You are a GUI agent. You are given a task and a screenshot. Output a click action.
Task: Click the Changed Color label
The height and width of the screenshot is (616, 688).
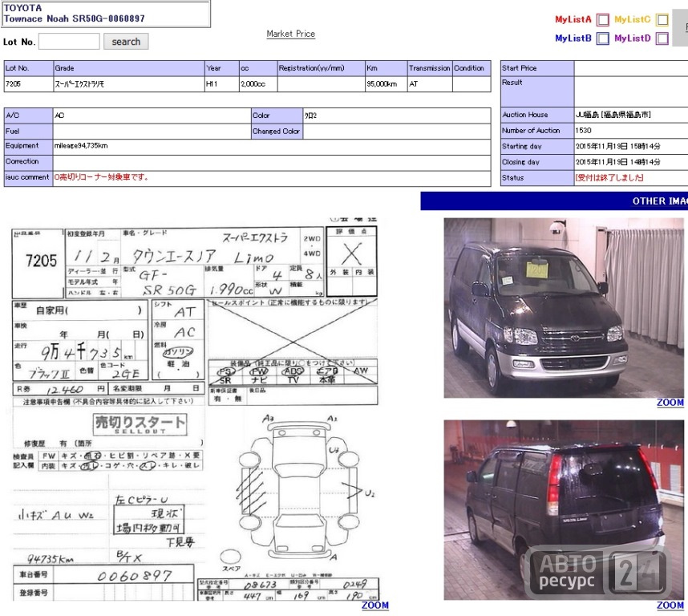click(277, 132)
